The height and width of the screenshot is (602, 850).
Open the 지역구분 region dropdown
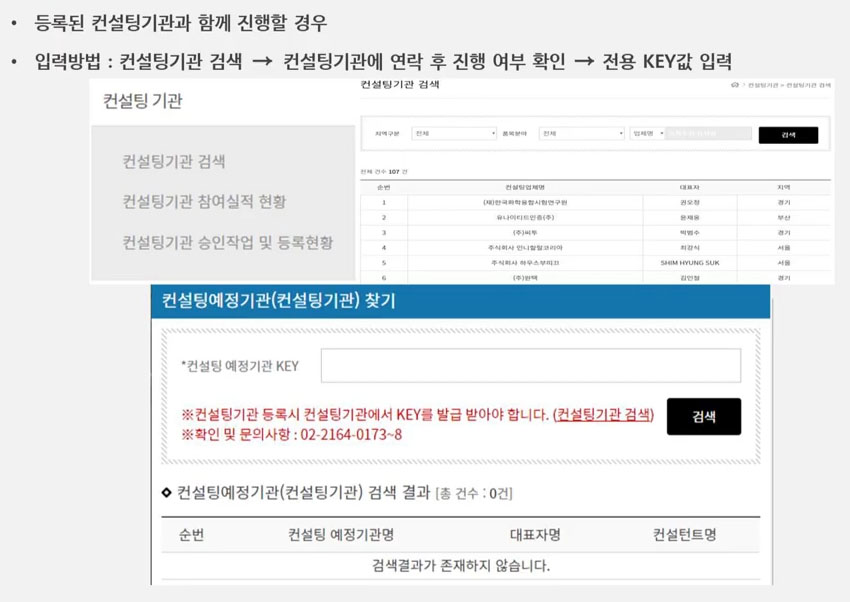(454, 133)
